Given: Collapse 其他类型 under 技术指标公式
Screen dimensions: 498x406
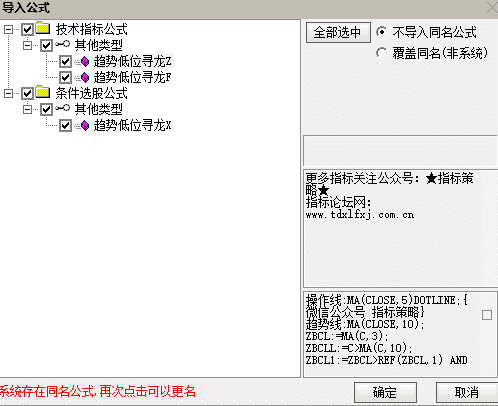Looking at the screenshot, I should 27,45.
